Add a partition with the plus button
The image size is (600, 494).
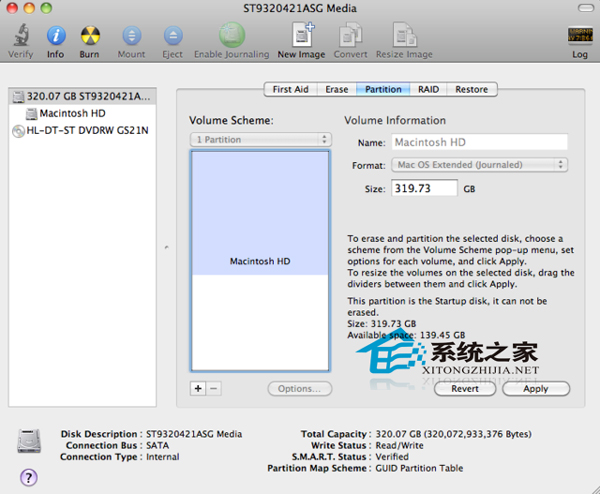click(197, 388)
